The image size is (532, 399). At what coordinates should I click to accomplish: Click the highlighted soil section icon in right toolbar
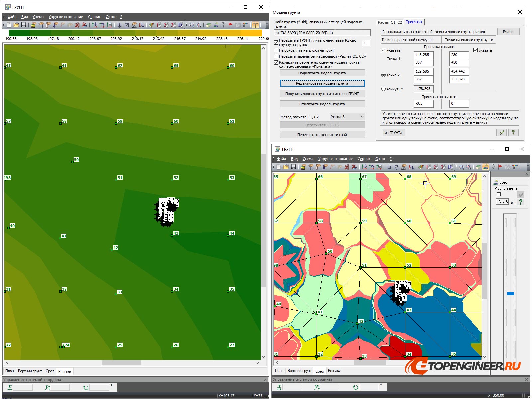pos(485,167)
